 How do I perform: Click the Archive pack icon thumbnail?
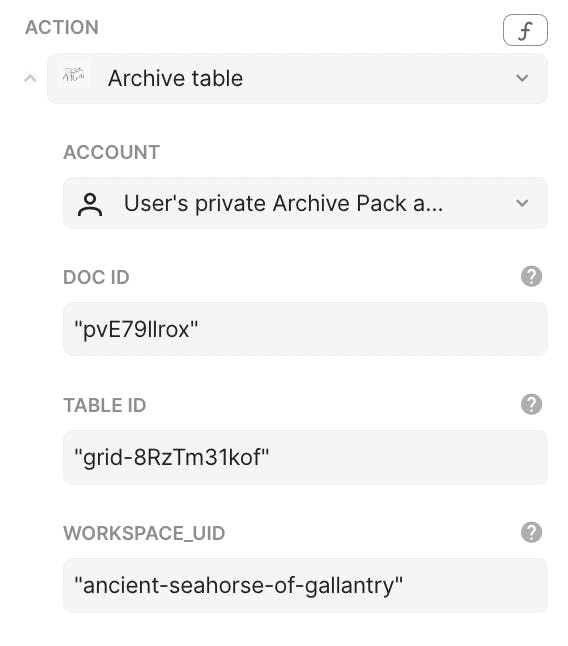74,77
